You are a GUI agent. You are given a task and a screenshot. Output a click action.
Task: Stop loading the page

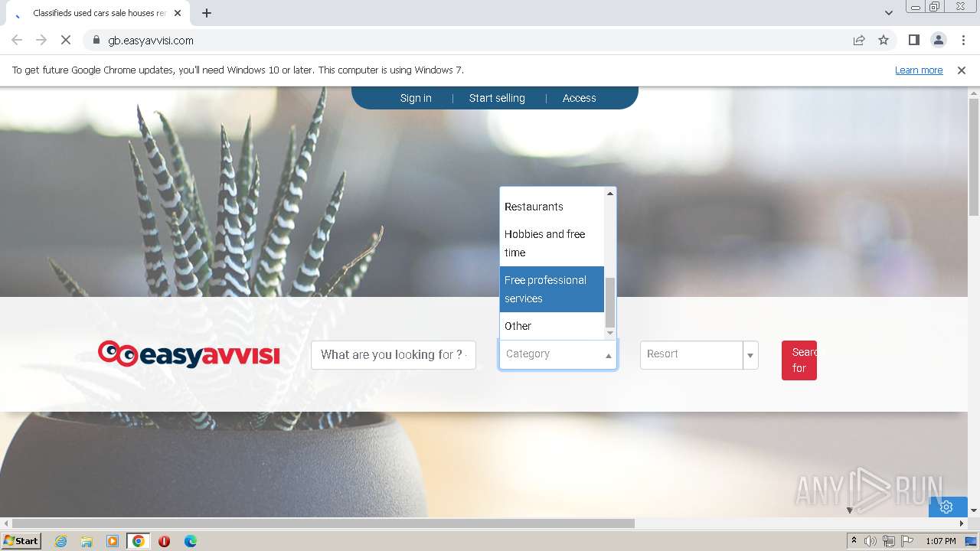(66, 41)
